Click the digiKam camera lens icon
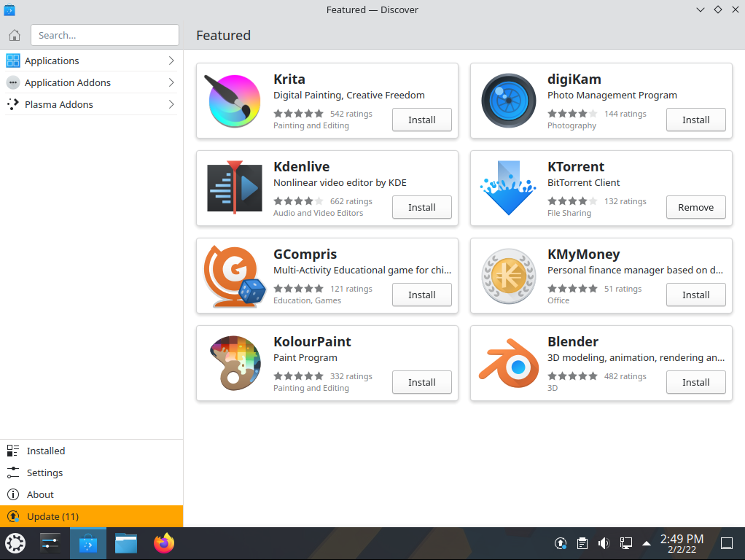Screen dimensions: 745x560 point(508,101)
